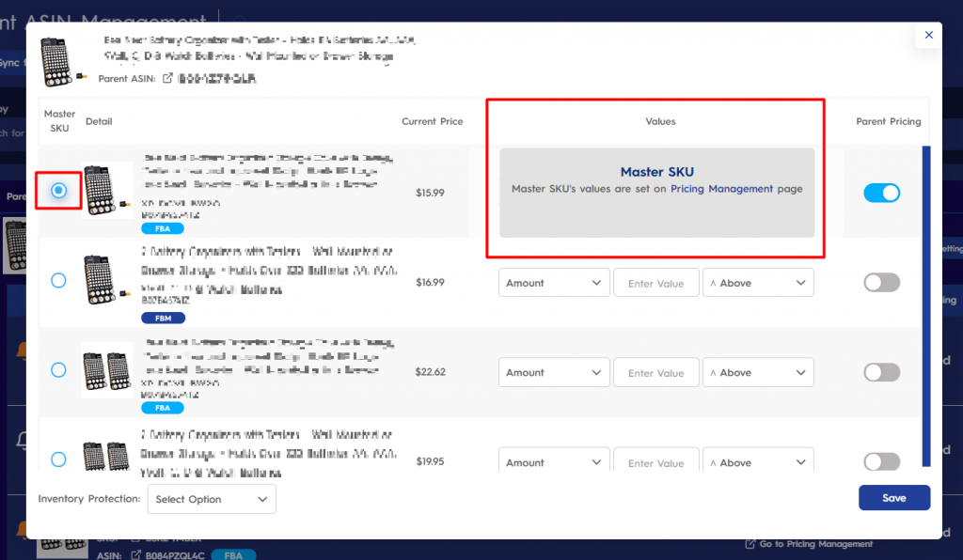This screenshot has height=560, width=963.
Task: Click the FBM badge in $16.99 row
Action: point(163,318)
